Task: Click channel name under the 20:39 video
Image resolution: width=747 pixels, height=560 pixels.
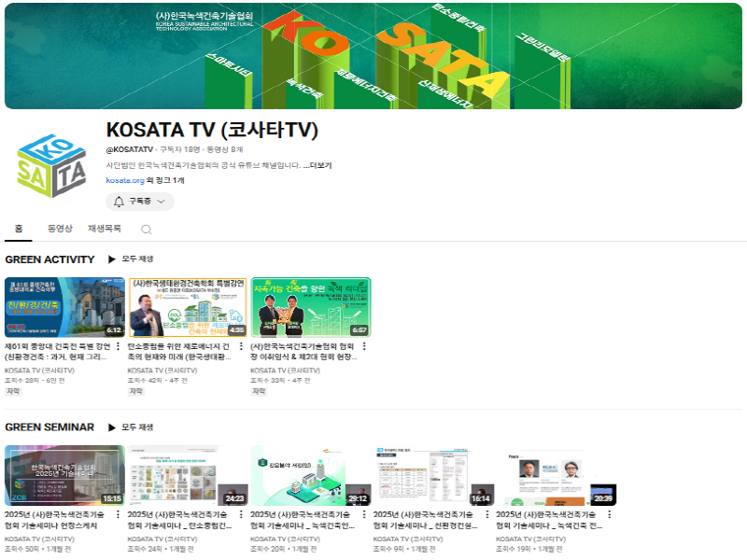Action: [x=531, y=539]
